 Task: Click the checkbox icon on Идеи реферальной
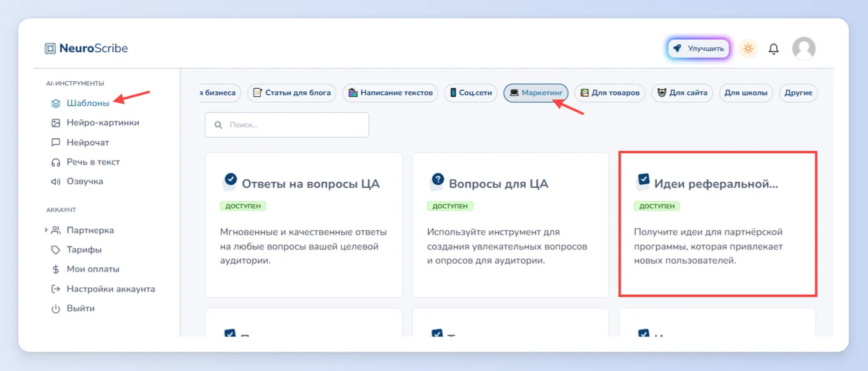point(644,181)
